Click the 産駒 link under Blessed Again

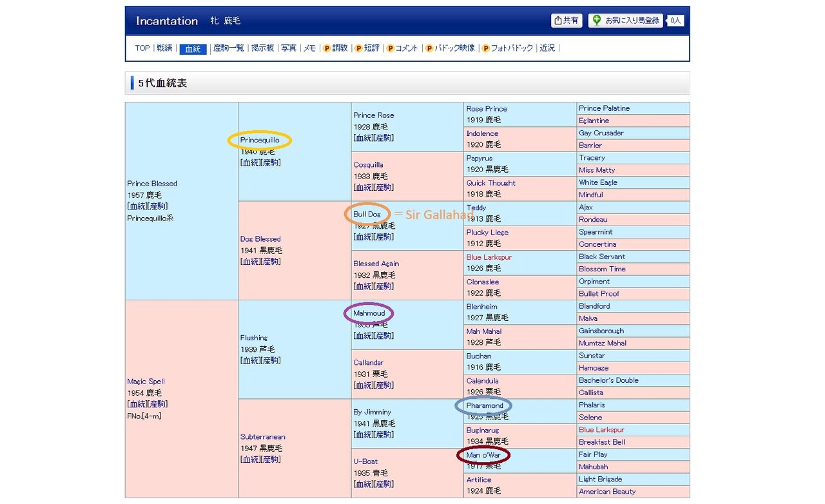(384, 286)
